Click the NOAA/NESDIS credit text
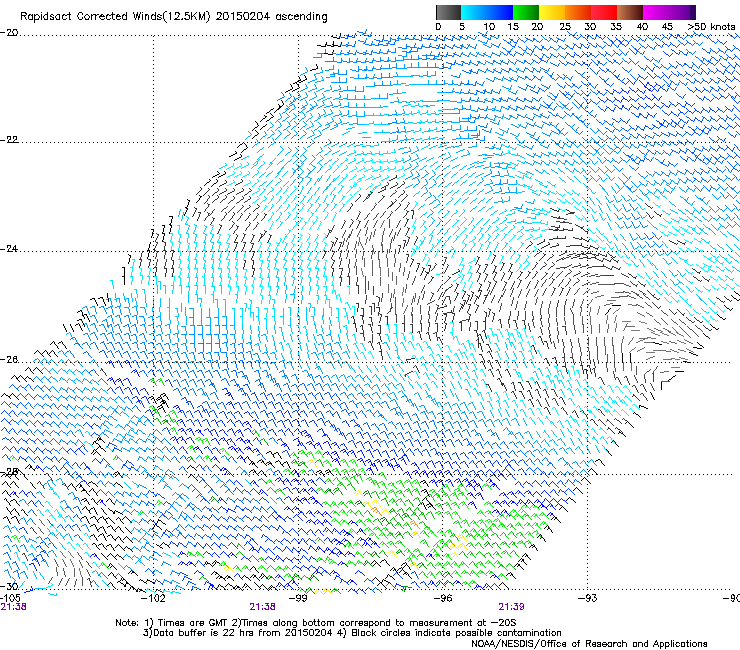This screenshot has height=650, width=740. (589, 644)
